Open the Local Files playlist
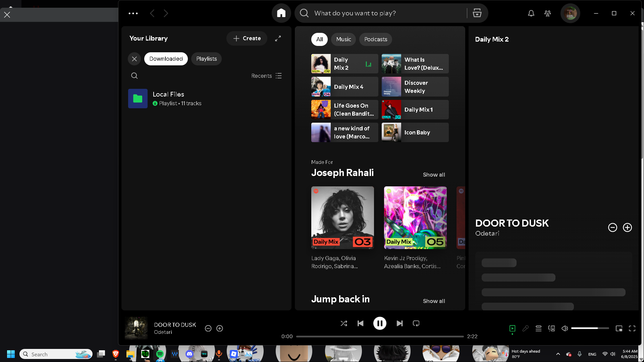 click(x=206, y=99)
